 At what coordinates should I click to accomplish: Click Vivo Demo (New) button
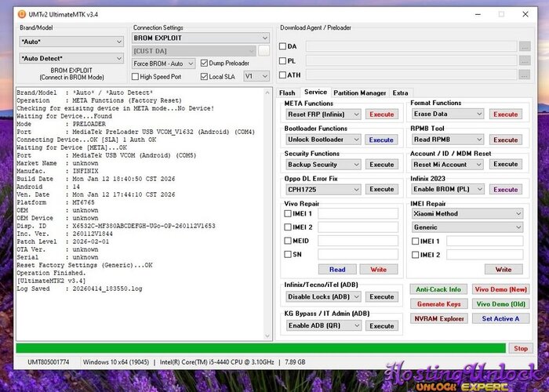click(x=500, y=289)
